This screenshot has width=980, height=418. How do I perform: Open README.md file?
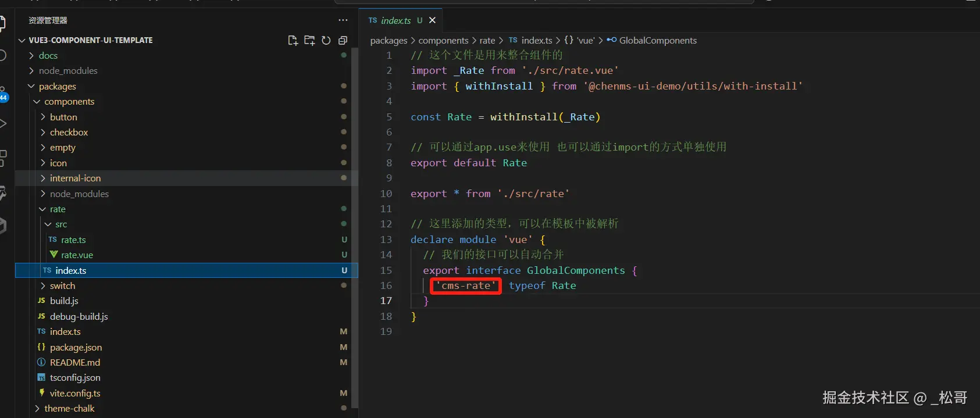pos(186,362)
